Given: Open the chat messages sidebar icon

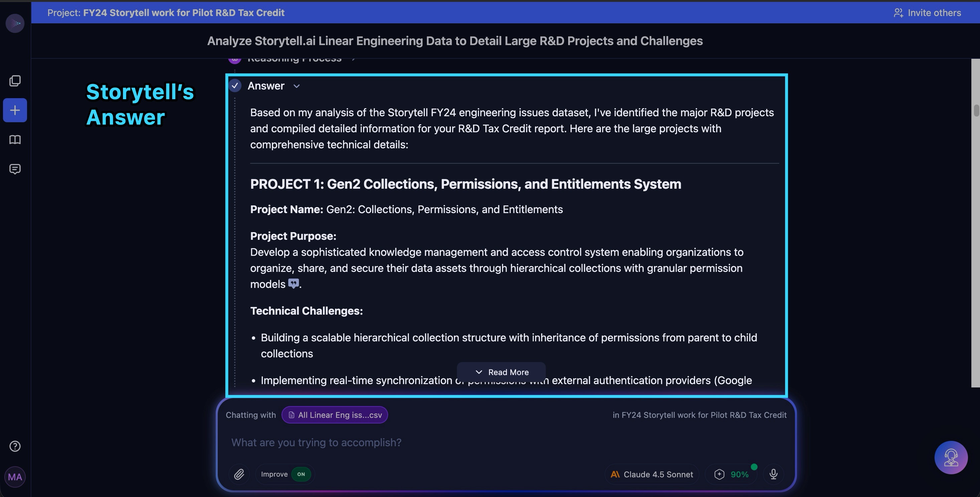Looking at the screenshot, I should [x=15, y=169].
